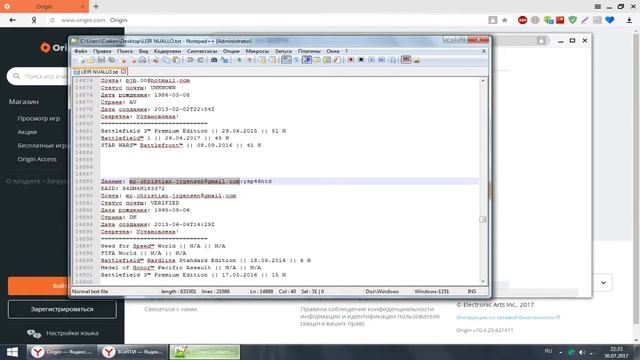The width and height of the screenshot is (640, 360).
Task: Open Replace dialog from toolbar icon
Action: [x=224, y=60]
